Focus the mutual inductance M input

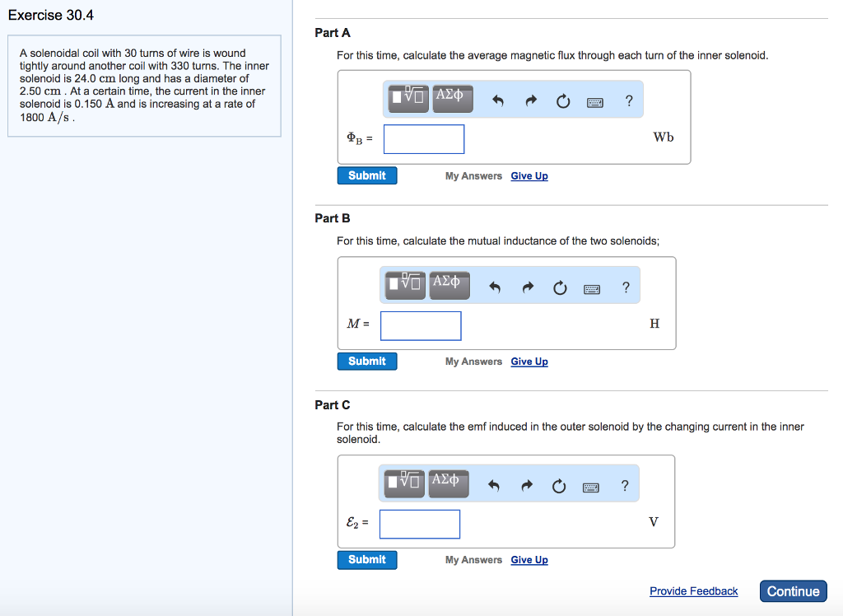coord(421,325)
